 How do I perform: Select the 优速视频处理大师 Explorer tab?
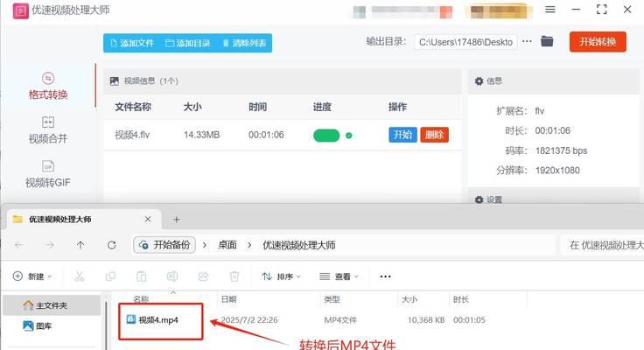pyautogui.click(x=82, y=220)
